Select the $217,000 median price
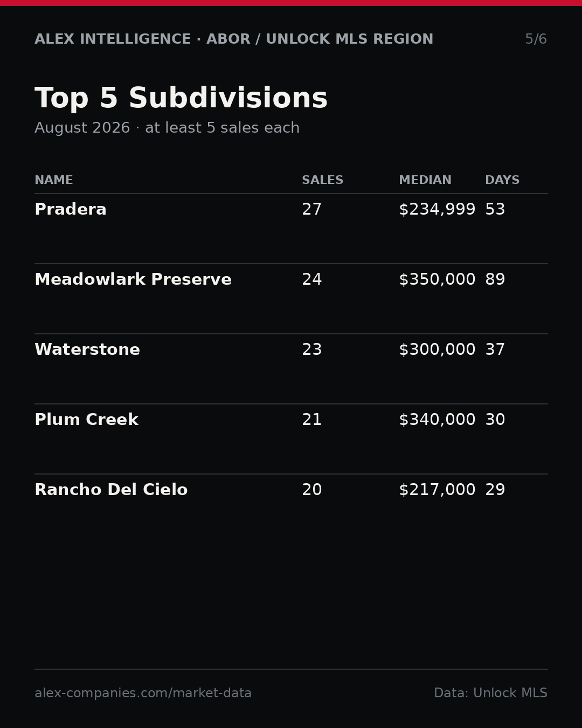 [x=437, y=490]
